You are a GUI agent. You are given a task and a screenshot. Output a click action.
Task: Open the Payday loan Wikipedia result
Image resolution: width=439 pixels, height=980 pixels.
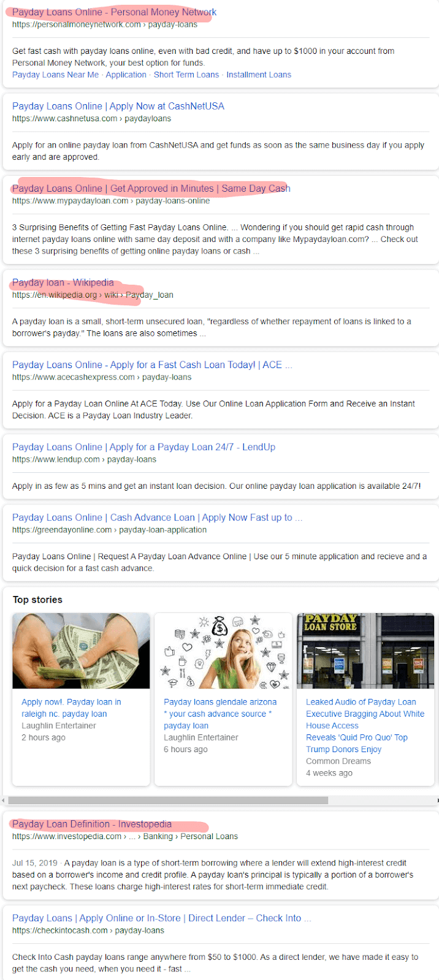63,283
